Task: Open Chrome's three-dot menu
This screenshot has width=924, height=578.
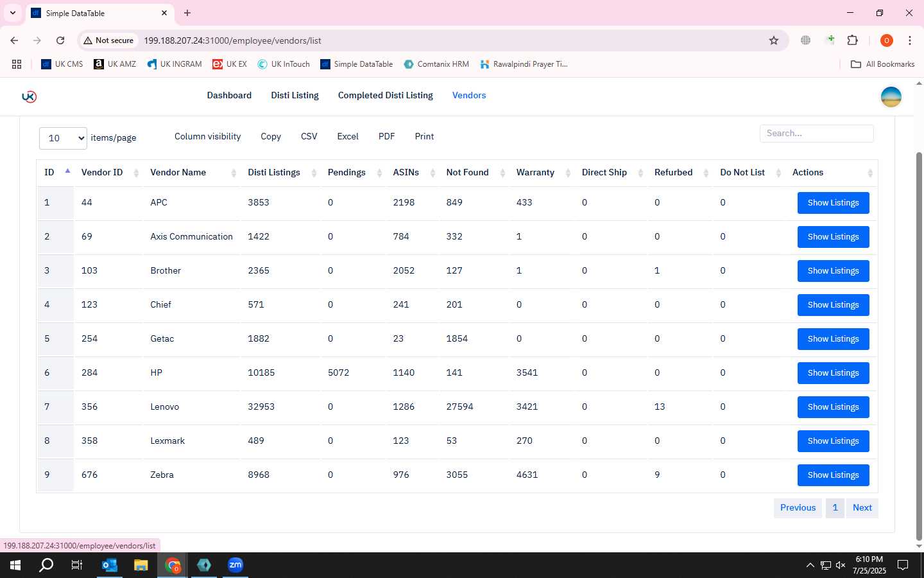Action: pos(910,40)
